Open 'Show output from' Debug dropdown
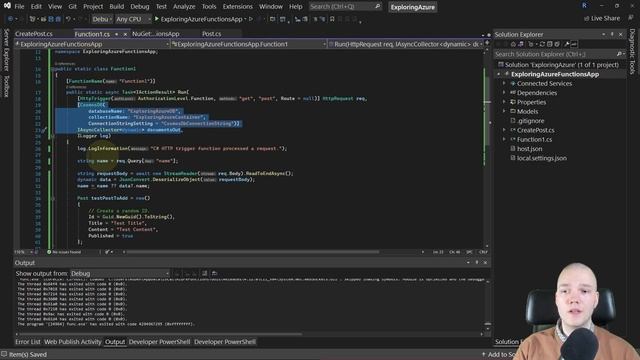The height and width of the screenshot is (360, 640). click(120, 273)
